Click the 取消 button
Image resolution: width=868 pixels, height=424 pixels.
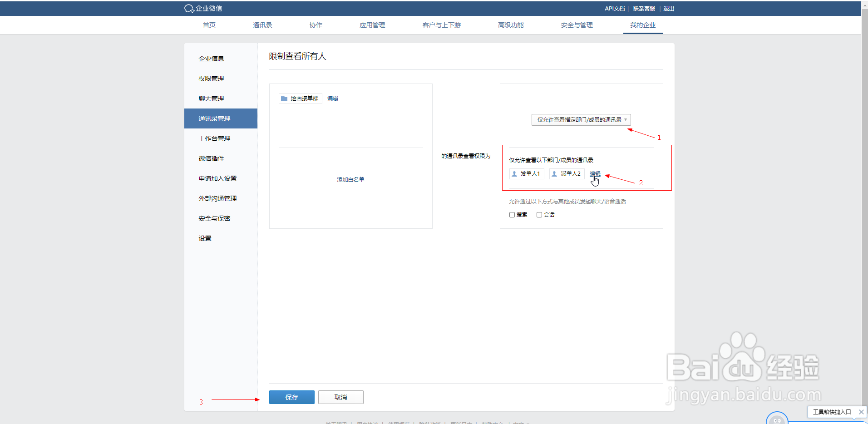[340, 397]
